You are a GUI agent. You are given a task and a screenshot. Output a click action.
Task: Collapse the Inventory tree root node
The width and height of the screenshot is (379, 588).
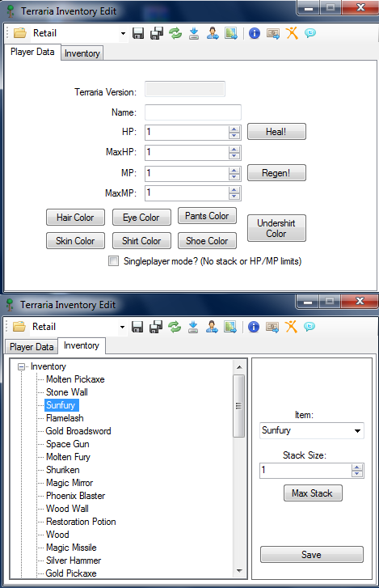tap(22, 366)
